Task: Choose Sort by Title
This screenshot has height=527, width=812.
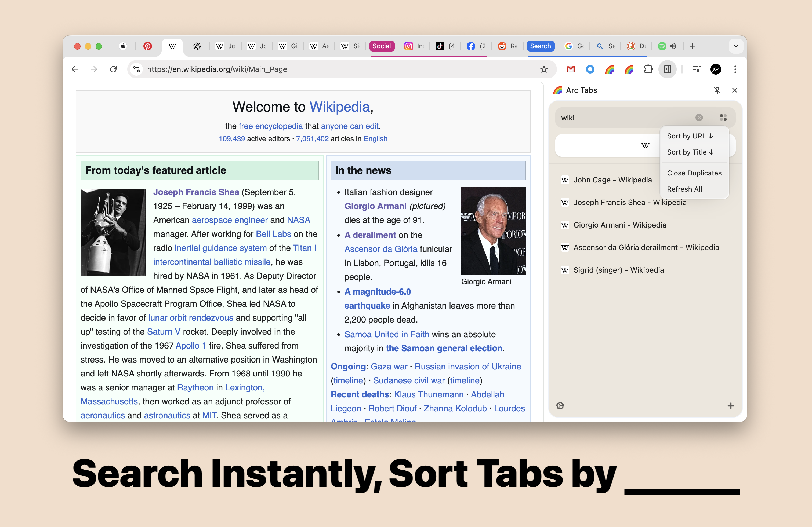Action: pyautogui.click(x=694, y=152)
